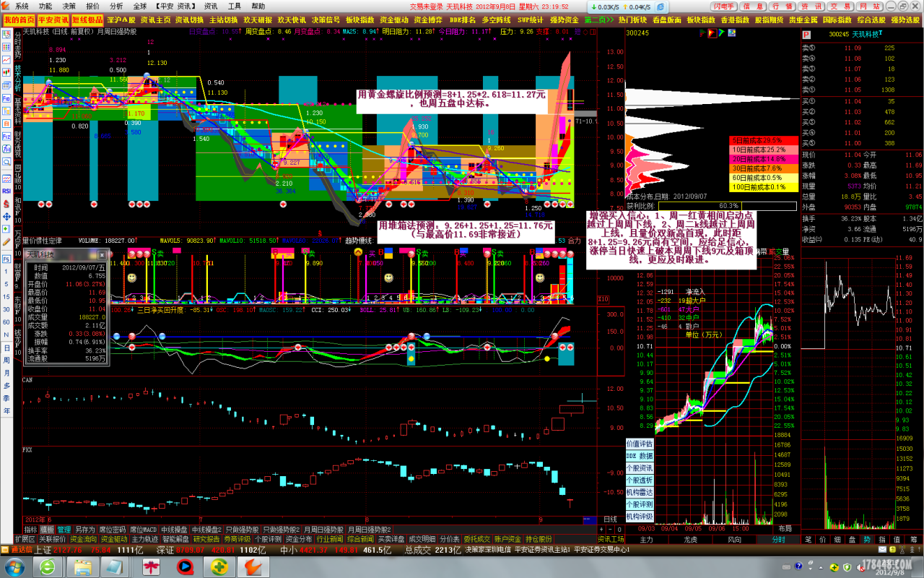Viewport: 924px width, 578px height.
Task: Go to 第二页>> in toolbar
Action: [x=598, y=20]
